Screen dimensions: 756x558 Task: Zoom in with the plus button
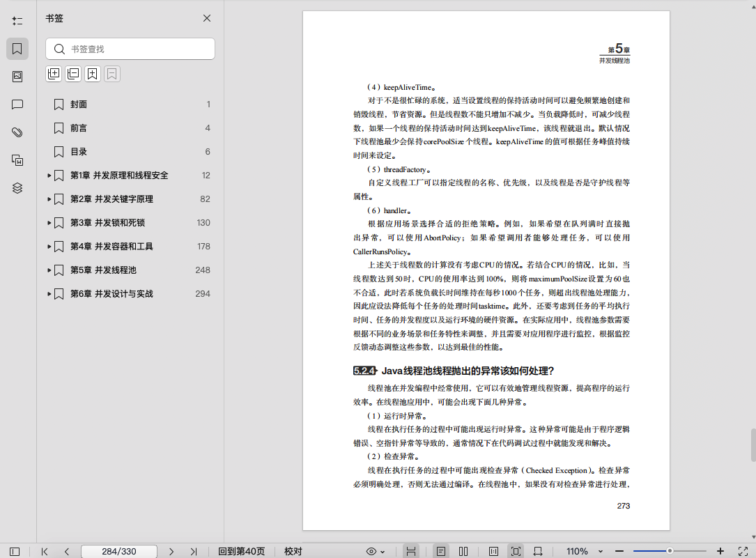click(x=720, y=551)
